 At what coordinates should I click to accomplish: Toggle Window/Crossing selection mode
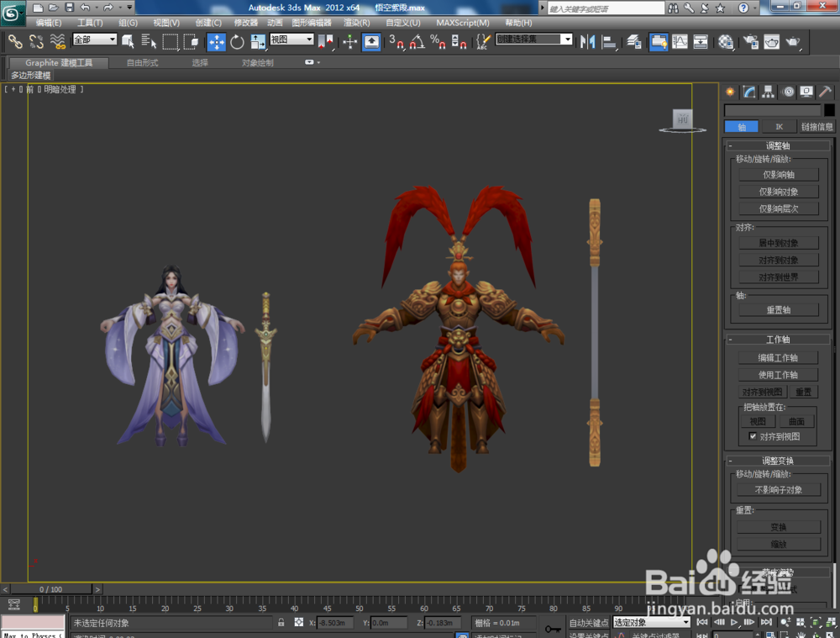191,41
